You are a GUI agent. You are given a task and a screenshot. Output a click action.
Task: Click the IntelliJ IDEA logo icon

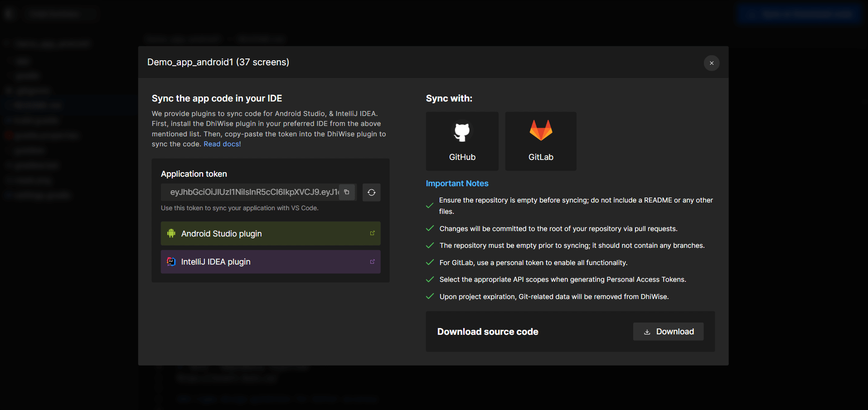click(x=171, y=261)
